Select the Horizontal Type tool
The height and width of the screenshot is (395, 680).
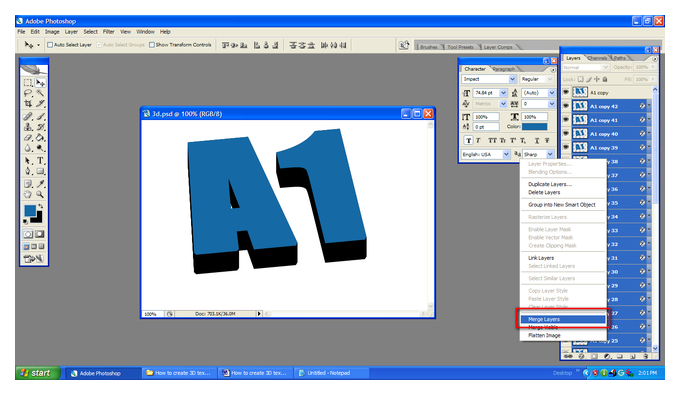(x=40, y=161)
